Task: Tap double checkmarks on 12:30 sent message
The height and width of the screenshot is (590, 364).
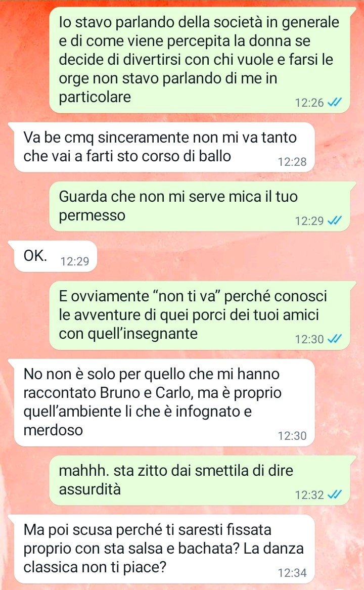Action: [x=334, y=339]
